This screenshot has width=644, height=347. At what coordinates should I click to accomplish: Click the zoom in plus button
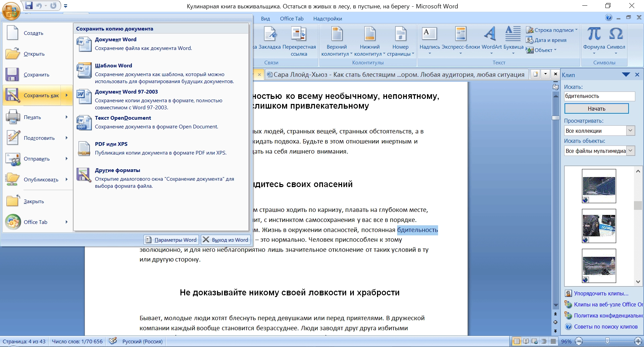point(638,341)
